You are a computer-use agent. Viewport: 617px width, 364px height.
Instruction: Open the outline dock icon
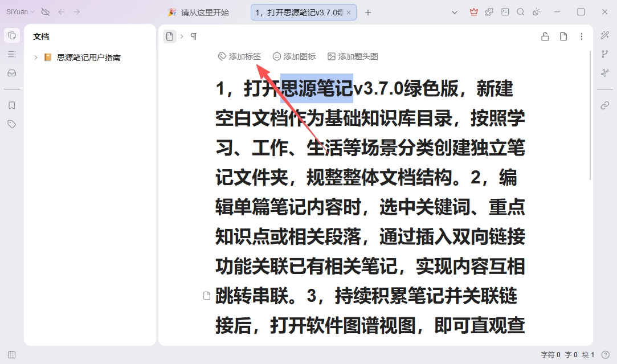12,54
